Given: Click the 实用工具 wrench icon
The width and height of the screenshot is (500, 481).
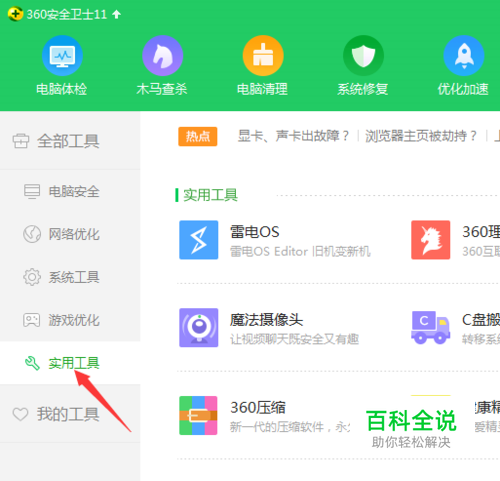Looking at the screenshot, I should click(x=32, y=363).
